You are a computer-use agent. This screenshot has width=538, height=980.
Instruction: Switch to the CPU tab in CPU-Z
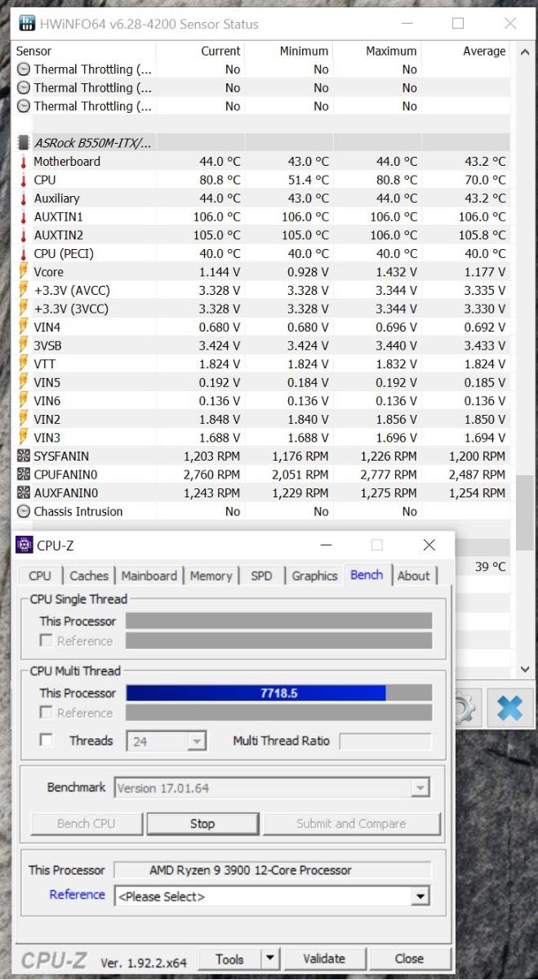tap(40, 576)
